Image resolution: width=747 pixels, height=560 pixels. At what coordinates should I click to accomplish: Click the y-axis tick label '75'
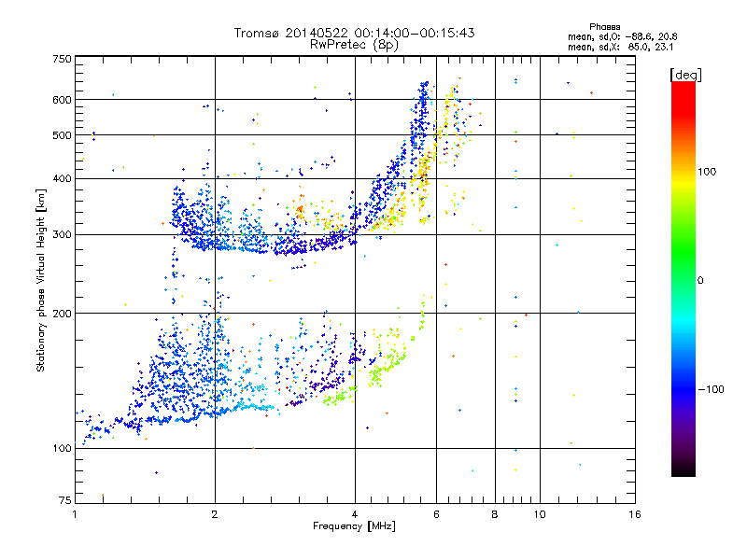[x=64, y=500]
